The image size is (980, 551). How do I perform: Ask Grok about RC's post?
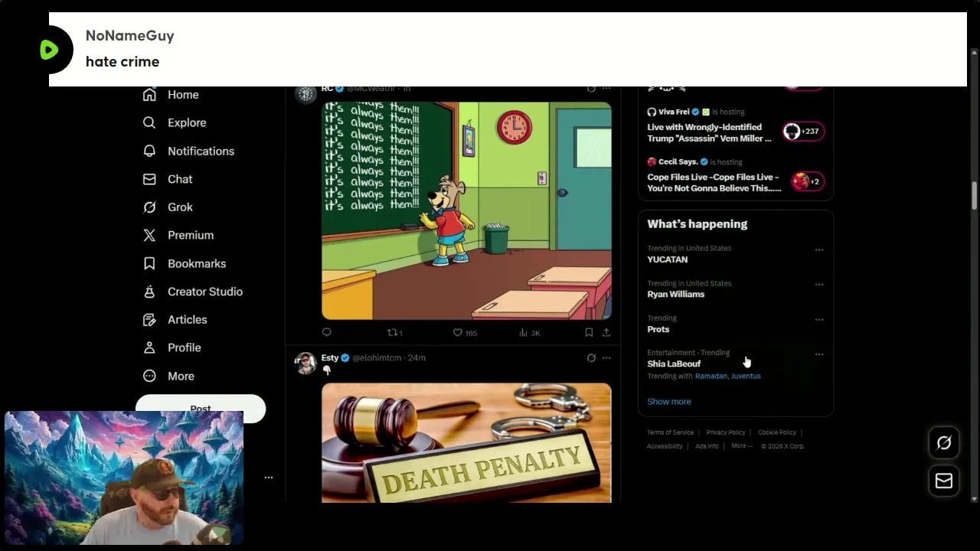point(591,89)
